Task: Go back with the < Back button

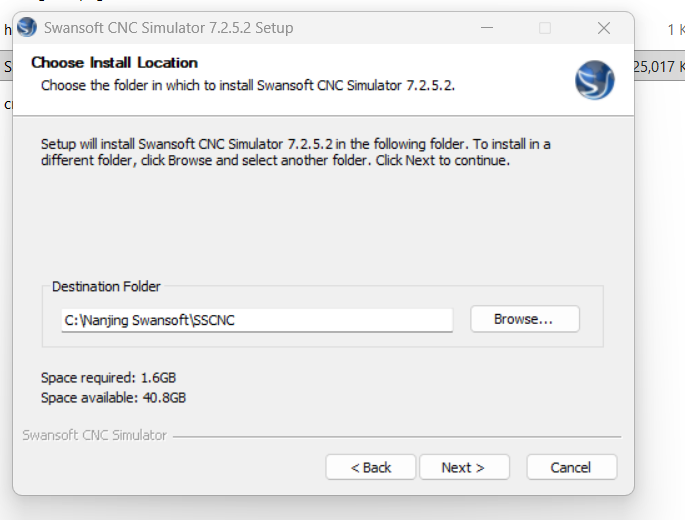Action: [371, 467]
